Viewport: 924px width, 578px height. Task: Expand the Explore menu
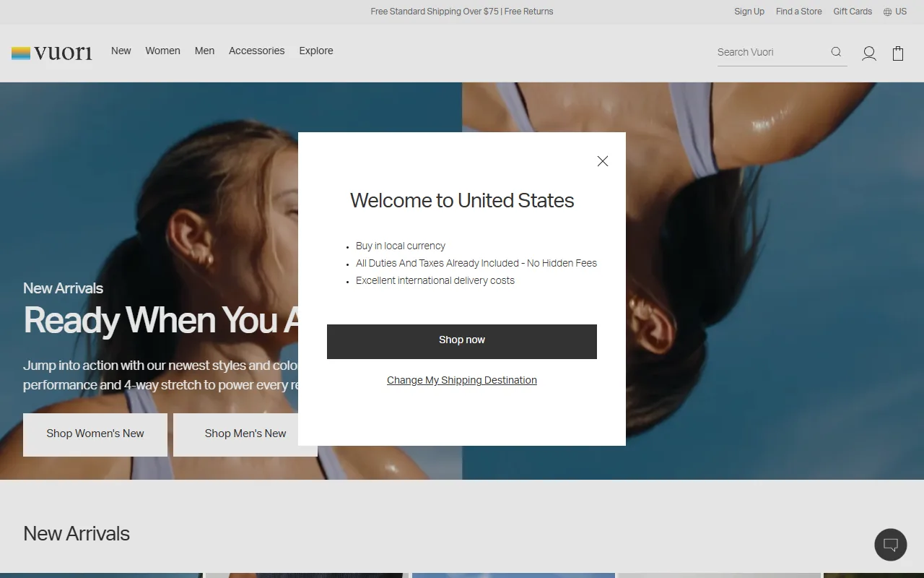(316, 51)
